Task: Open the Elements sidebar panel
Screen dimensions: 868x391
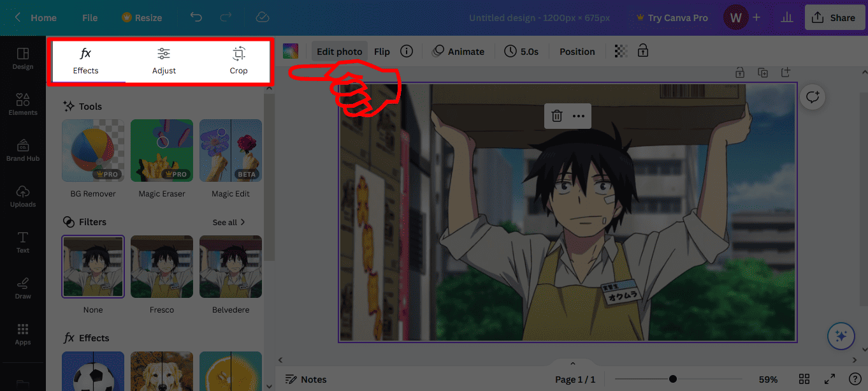Action: tap(23, 104)
